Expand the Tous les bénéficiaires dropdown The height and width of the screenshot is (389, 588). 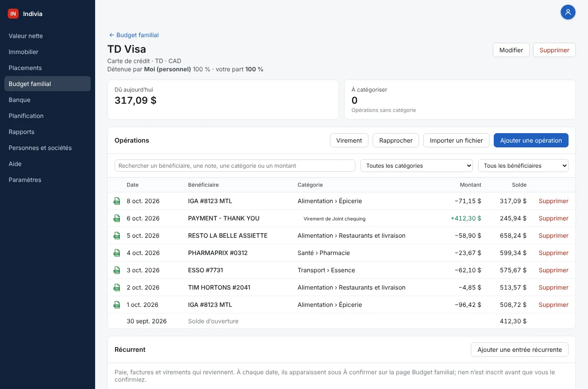pyautogui.click(x=523, y=166)
